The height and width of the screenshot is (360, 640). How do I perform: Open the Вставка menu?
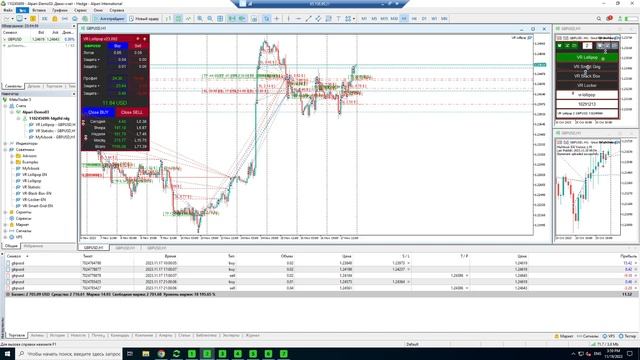39,10
